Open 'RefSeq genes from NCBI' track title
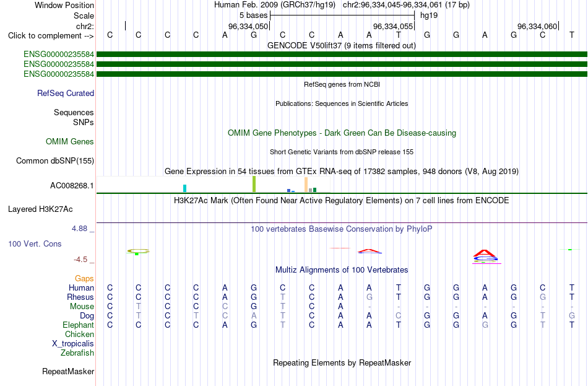The width and height of the screenshot is (588, 386). click(x=342, y=84)
